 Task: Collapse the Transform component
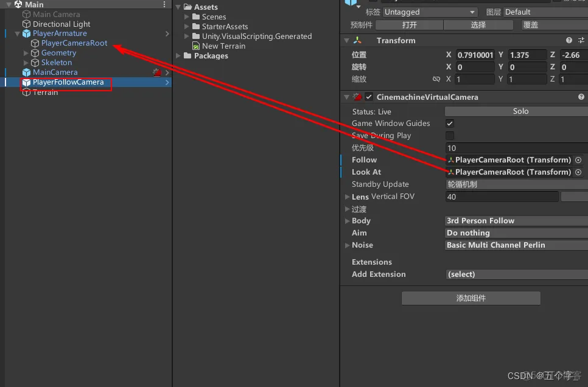346,40
